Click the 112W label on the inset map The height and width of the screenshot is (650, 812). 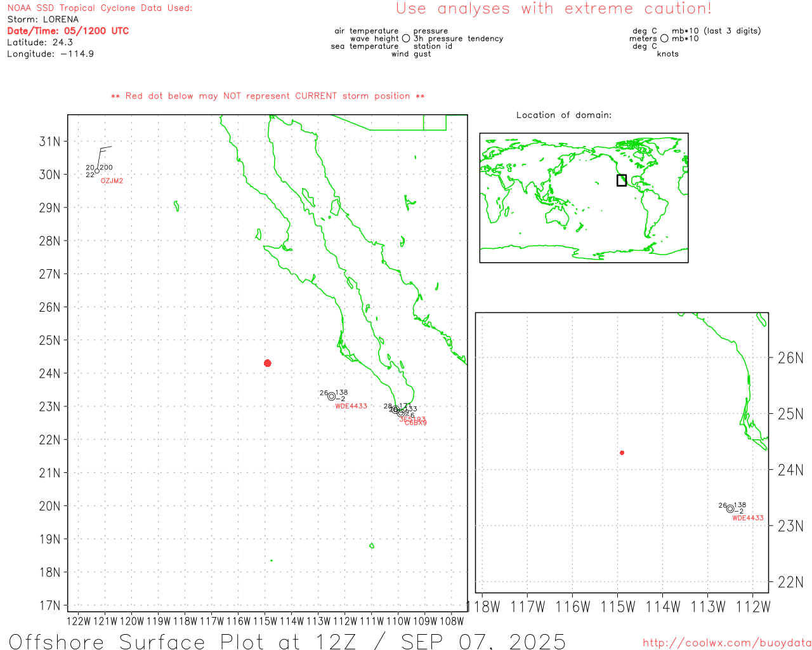click(x=753, y=607)
